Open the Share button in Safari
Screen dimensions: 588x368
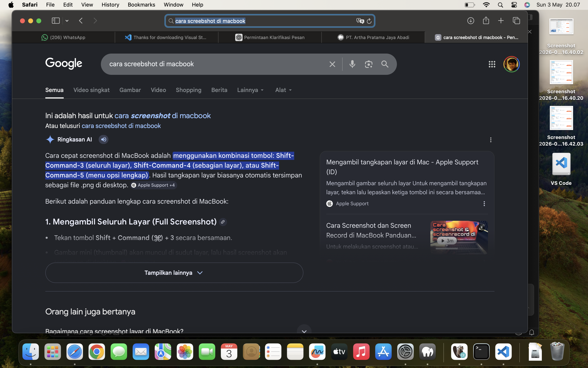click(x=486, y=20)
